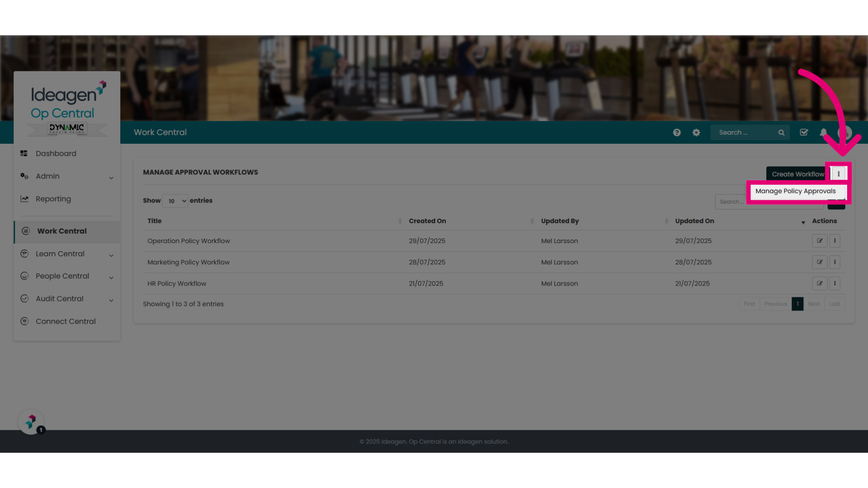This screenshot has width=868, height=488.
Task: Click the Create Workflow button
Action: click(x=798, y=174)
